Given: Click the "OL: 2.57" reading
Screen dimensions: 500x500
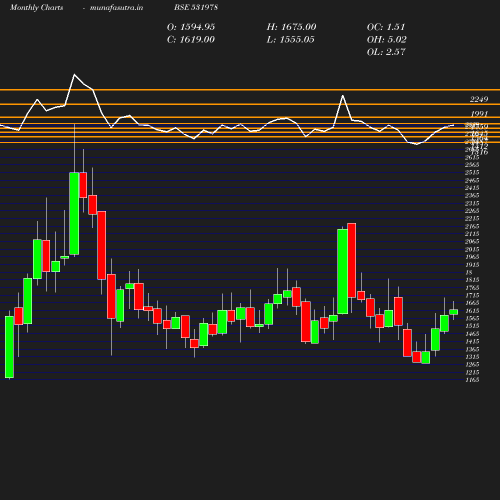Looking at the screenshot, I should [x=386, y=52].
